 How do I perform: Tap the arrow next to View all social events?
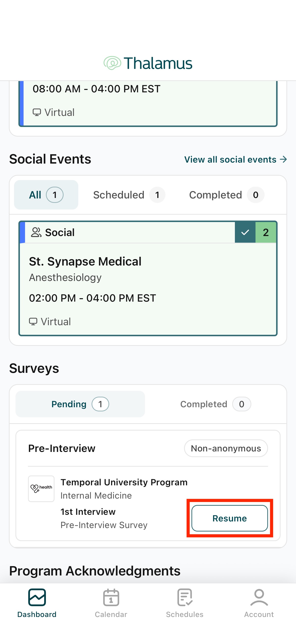click(x=283, y=159)
